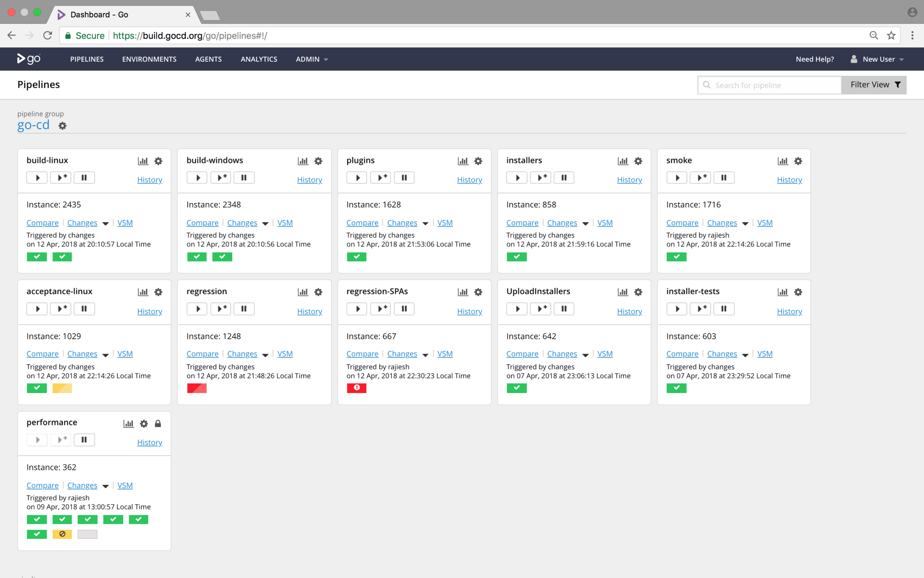This screenshot has height=578, width=924.
Task: Click the lock icon on performance pipeline
Action: 158,423
